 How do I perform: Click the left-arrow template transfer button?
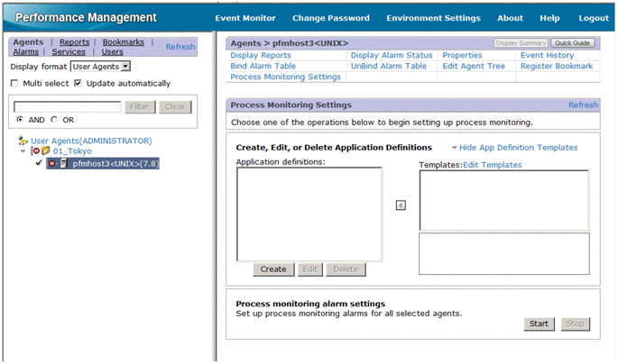[x=401, y=205]
